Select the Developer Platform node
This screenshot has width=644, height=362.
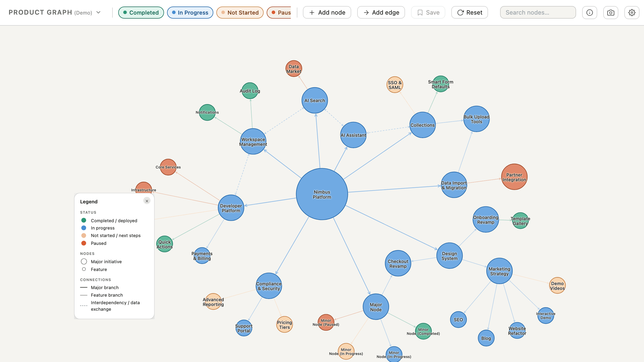tap(231, 208)
